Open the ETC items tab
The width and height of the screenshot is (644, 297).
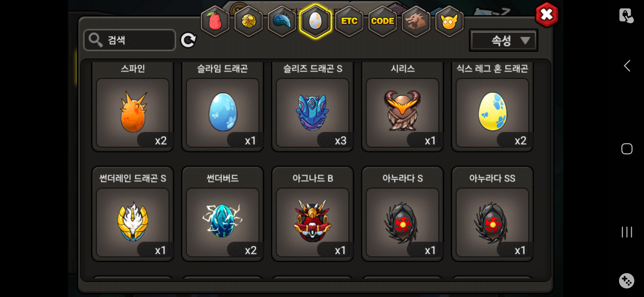(349, 21)
